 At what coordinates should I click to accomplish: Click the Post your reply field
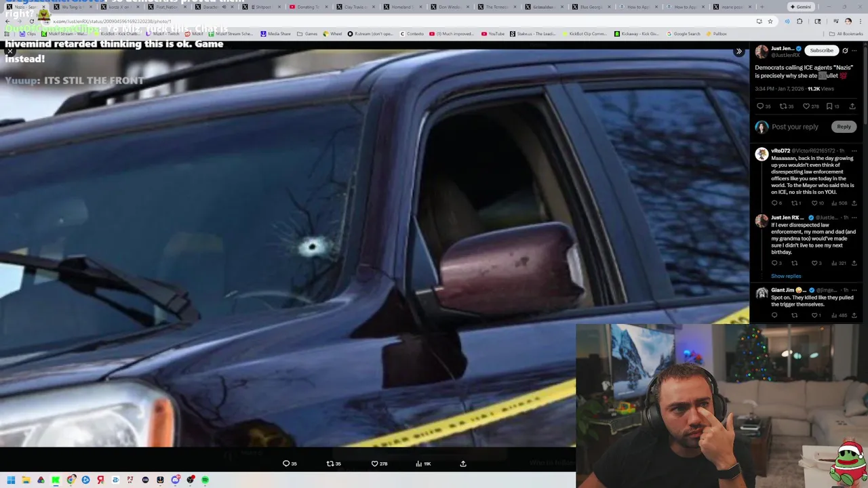pos(795,127)
